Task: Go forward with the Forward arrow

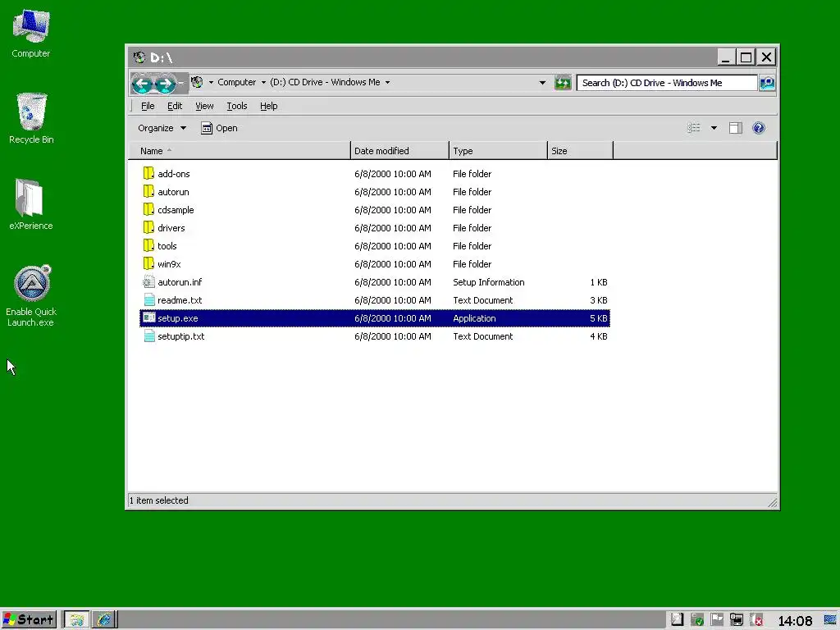Action: 166,83
